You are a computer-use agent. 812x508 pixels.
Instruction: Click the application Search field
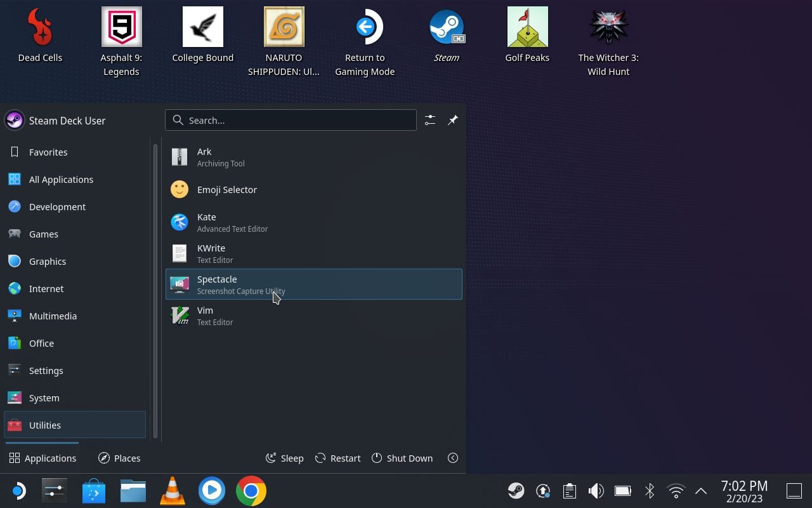(291, 120)
